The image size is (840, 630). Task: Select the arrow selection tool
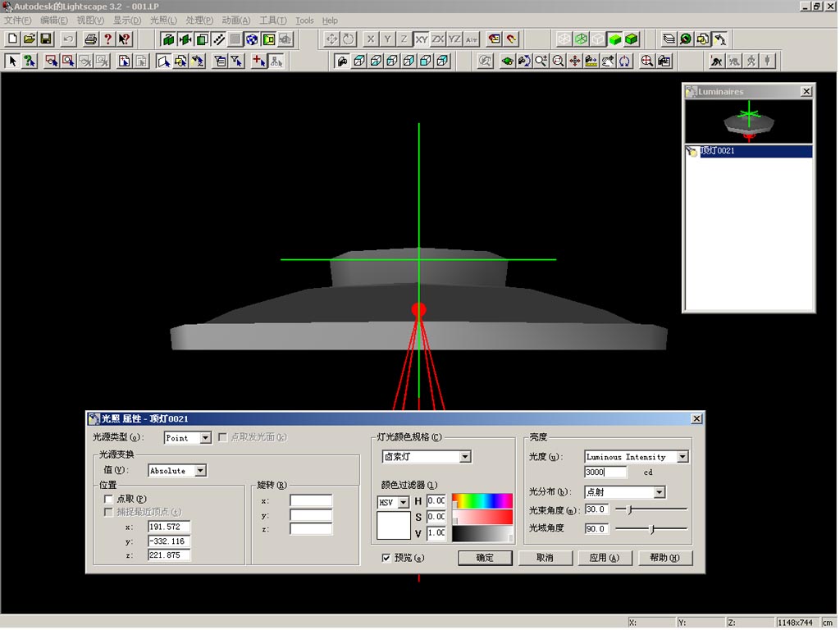[x=12, y=61]
